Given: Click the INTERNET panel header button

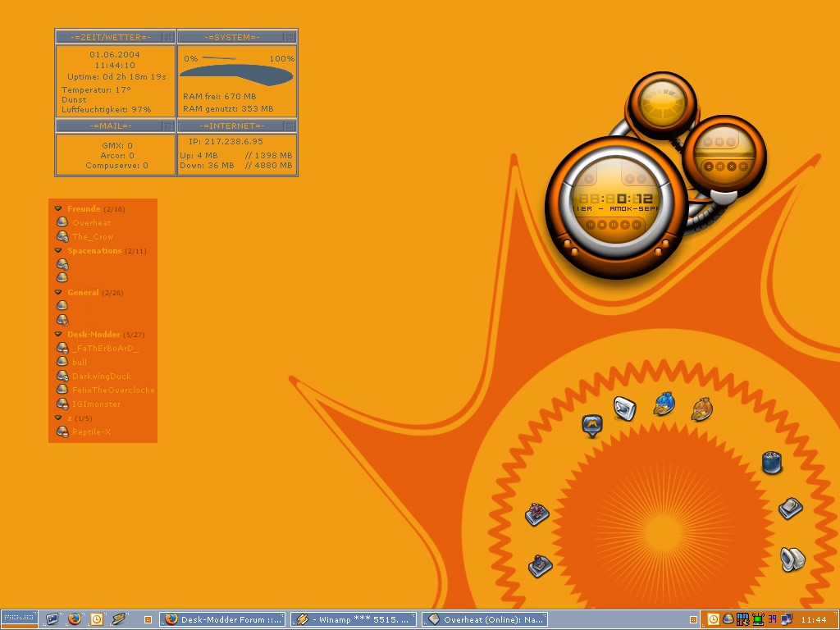Looking at the screenshot, I should 290,126.
